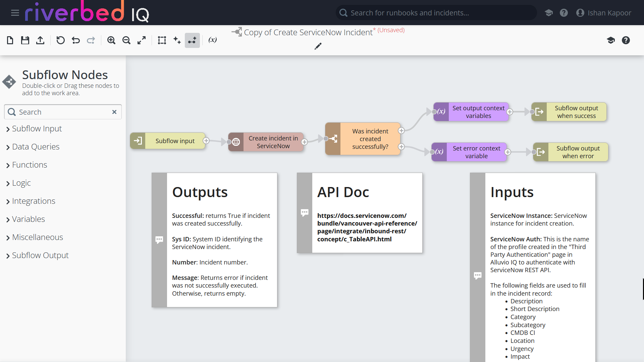Open the Logic section

[21, 183]
